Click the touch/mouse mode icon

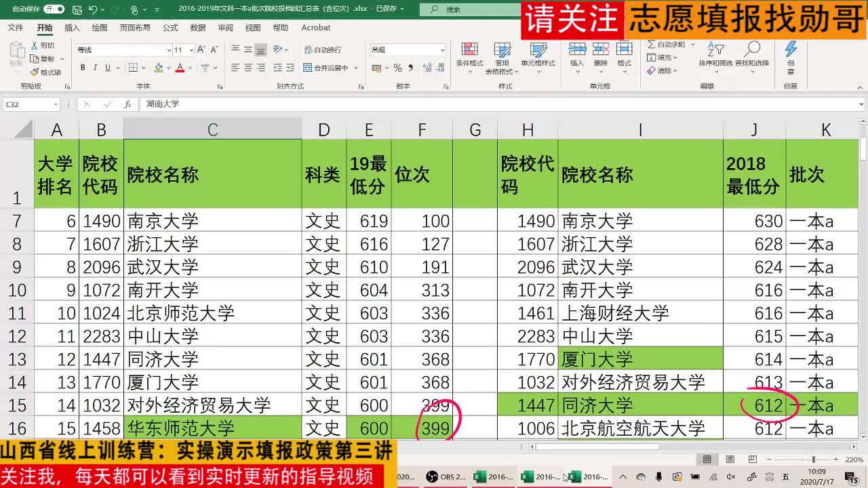[135, 9]
